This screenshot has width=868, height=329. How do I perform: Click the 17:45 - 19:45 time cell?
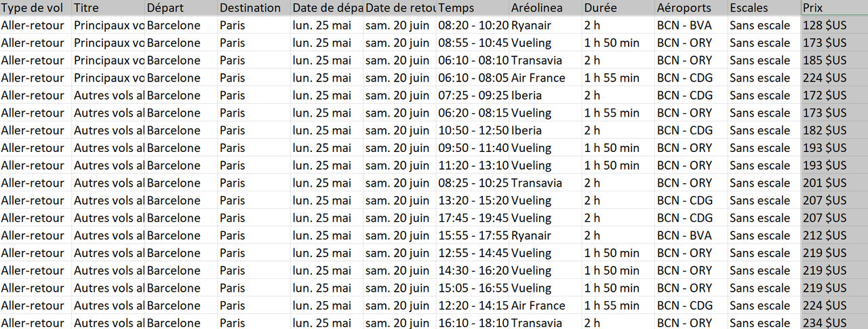click(473, 218)
